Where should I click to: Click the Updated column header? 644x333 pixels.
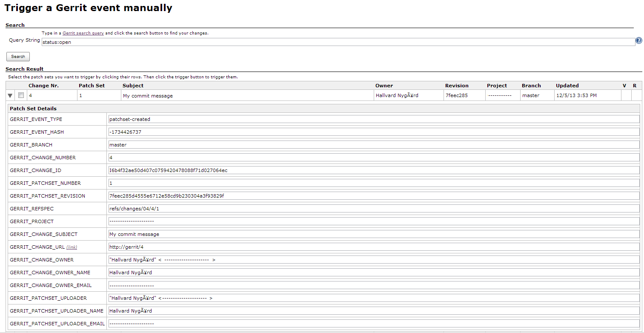[x=567, y=86]
